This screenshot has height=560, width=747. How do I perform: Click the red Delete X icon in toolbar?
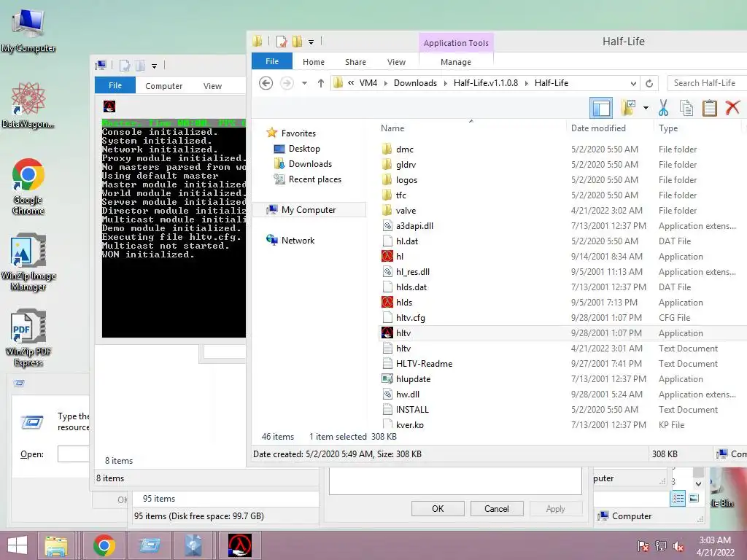pyautogui.click(x=732, y=108)
